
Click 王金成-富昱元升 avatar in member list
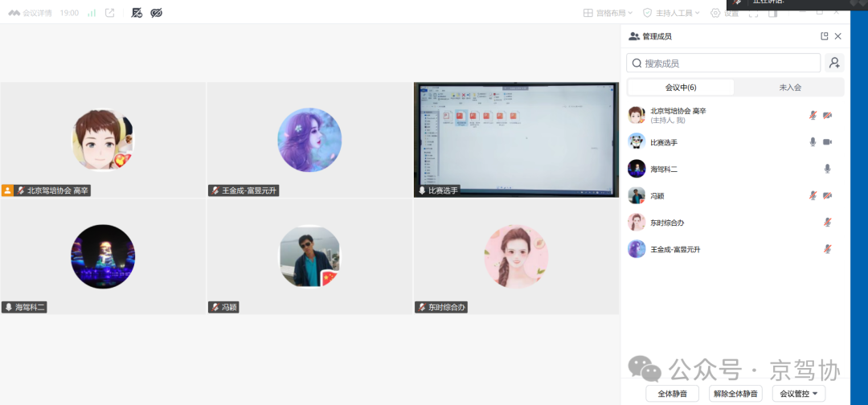637,248
